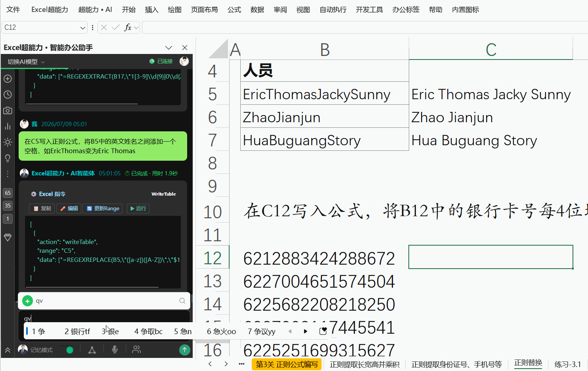This screenshot has height=371, width=588.
Task: Expand the 切换AI模型 model dropdown
Action: point(26,62)
